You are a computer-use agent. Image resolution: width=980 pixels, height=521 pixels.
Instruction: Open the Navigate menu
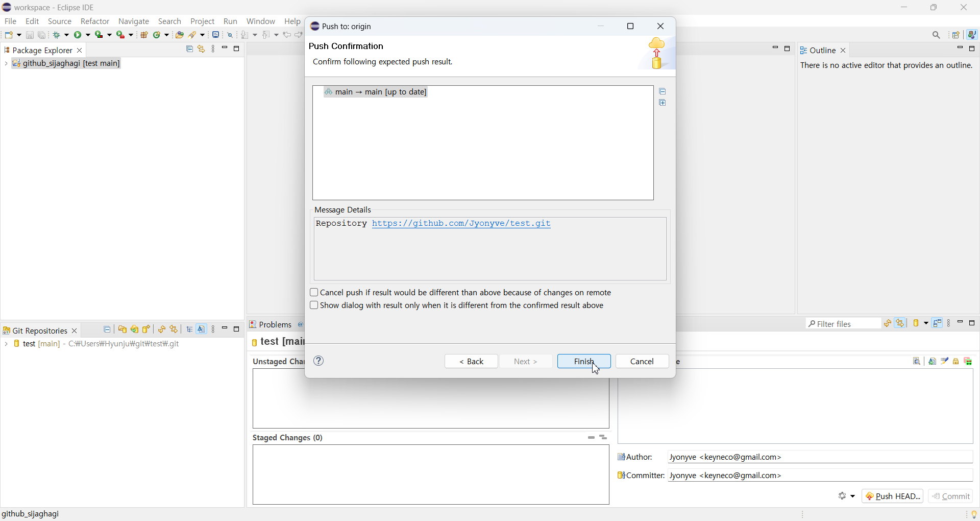pos(134,21)
